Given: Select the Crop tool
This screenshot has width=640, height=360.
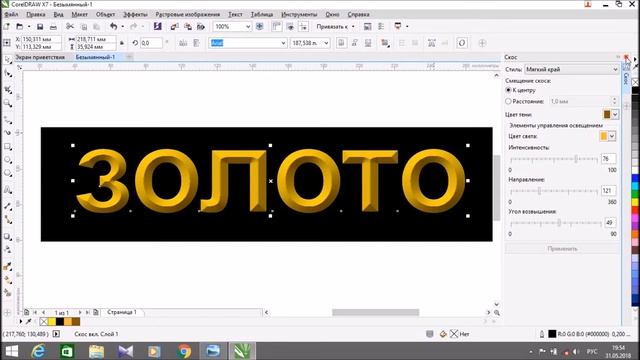Looking at the screenshot, I should pos(8,89).
